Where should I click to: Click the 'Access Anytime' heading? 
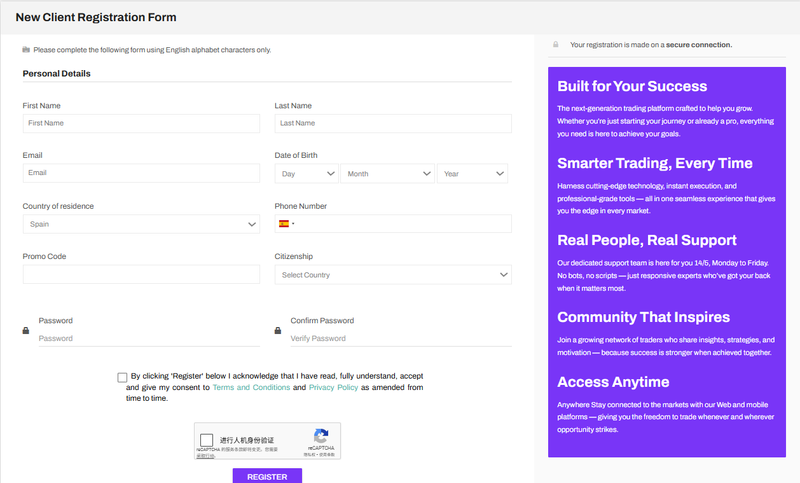pos(613,382)
